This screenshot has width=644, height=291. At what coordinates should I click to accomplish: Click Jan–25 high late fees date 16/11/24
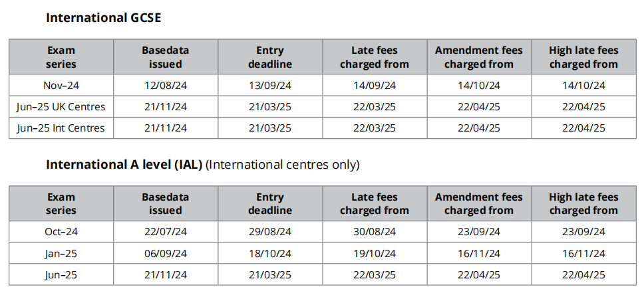[x=583, y=254]
